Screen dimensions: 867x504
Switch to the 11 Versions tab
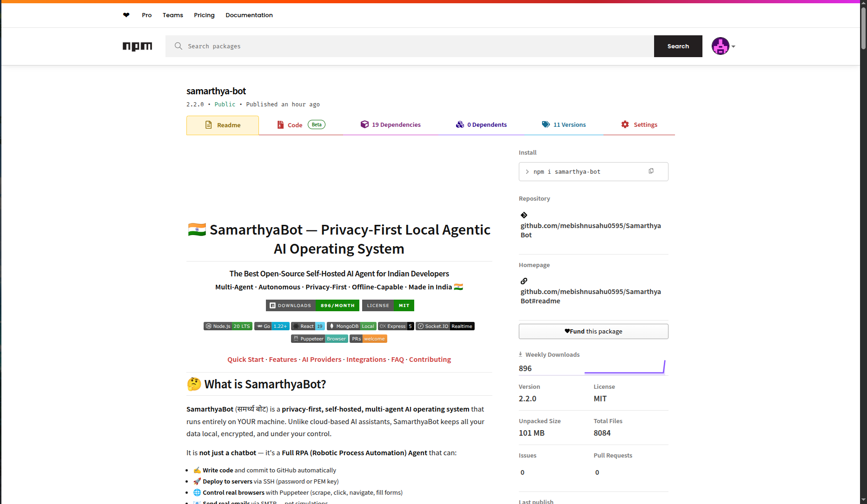point(569,124)
